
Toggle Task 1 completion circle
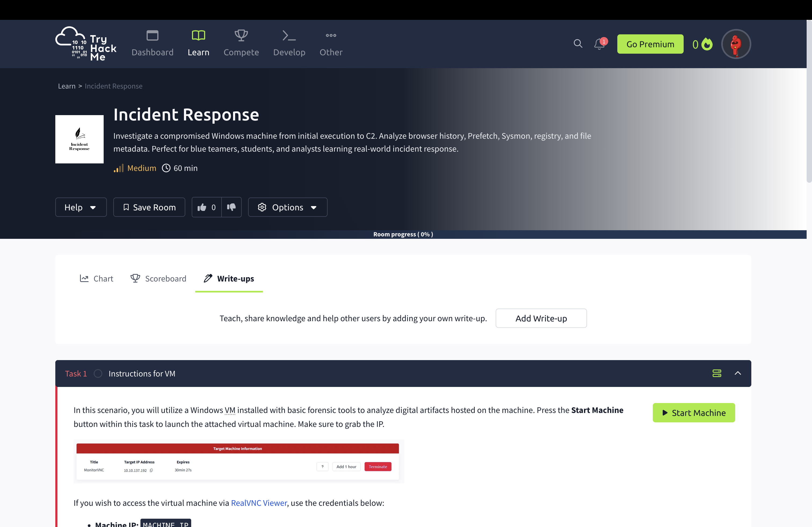pos(98,373)
